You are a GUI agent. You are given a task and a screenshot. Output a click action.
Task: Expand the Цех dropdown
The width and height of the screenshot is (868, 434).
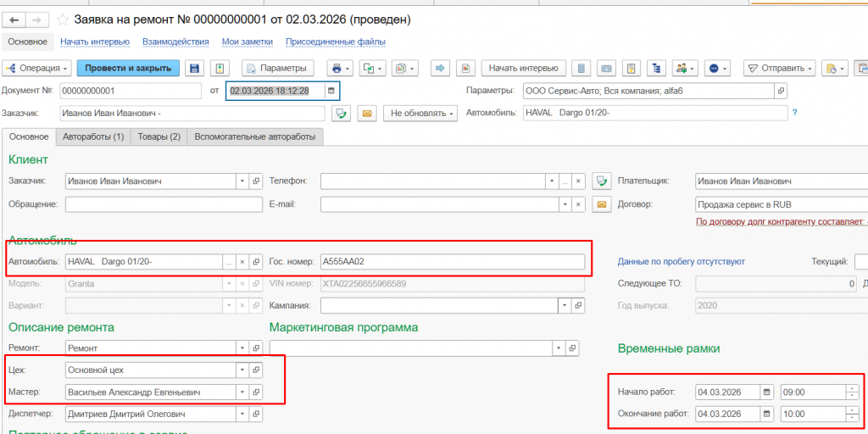242,370
